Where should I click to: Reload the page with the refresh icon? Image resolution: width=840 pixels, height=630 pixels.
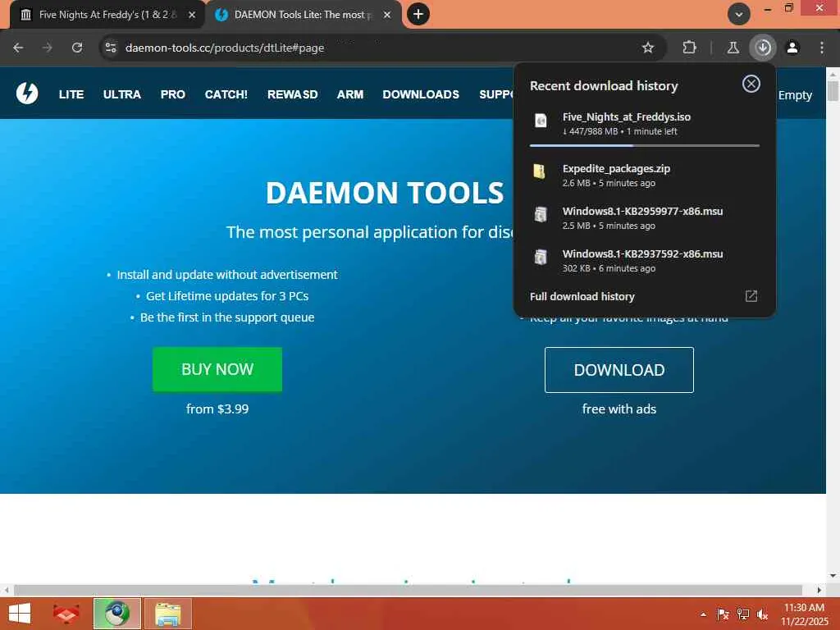click(77, 48)
